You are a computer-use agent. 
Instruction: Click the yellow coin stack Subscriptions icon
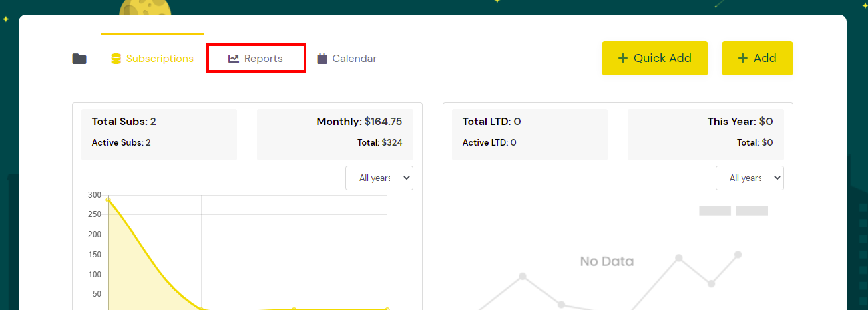116,59
